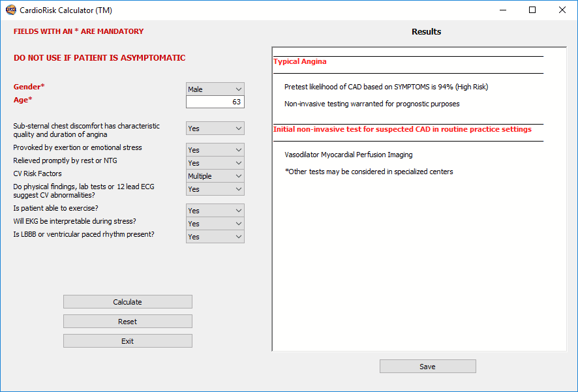The width and height of the screenshot is (578, 392).
Task: Click 'Relieved promptly by rest or NTG' label
Action: click(x=65, y=160)
